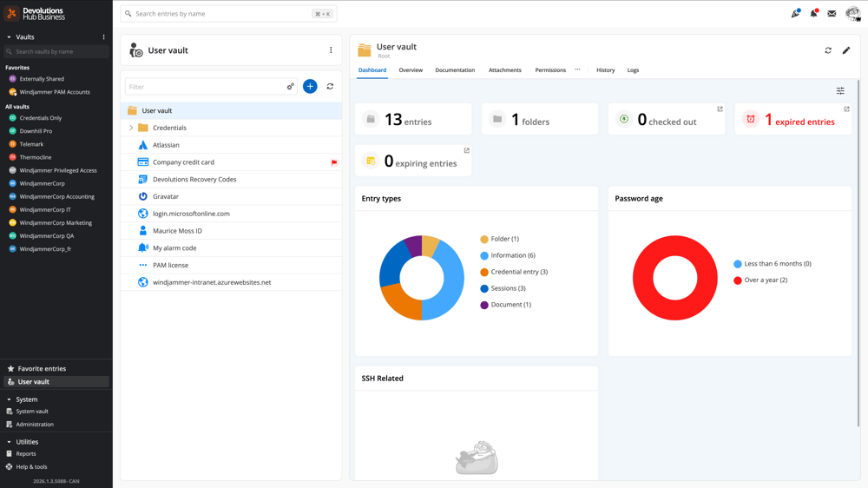The image size is (868, 488).
Task: Click the Search vaults by name field
Action: [56, 51]
